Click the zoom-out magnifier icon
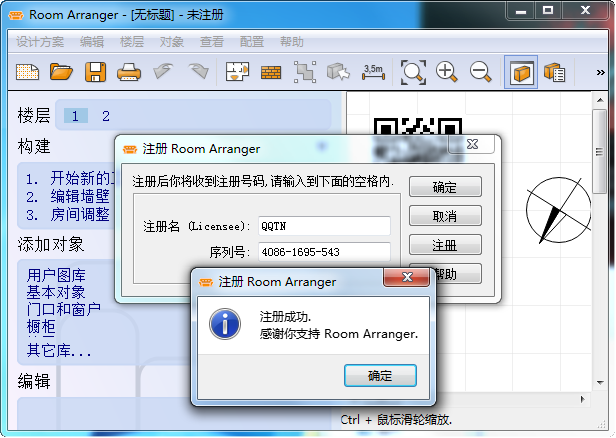The width and height of the screenshot is (616, 438). coord(481,71)
